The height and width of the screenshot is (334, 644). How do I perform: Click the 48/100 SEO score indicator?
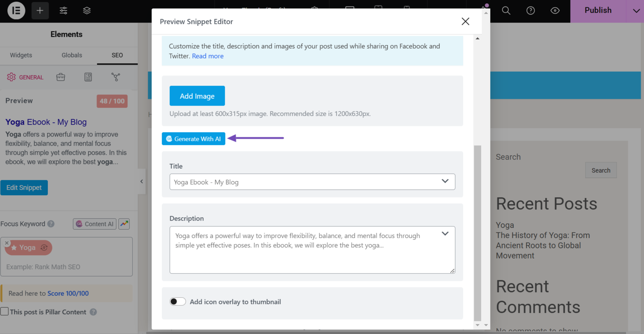(112, 101)
